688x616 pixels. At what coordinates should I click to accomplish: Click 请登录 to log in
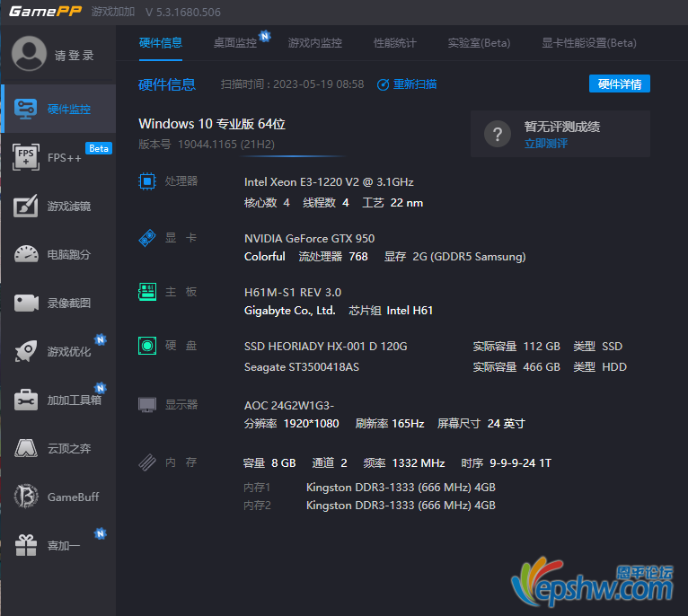[x=75, y=56]
